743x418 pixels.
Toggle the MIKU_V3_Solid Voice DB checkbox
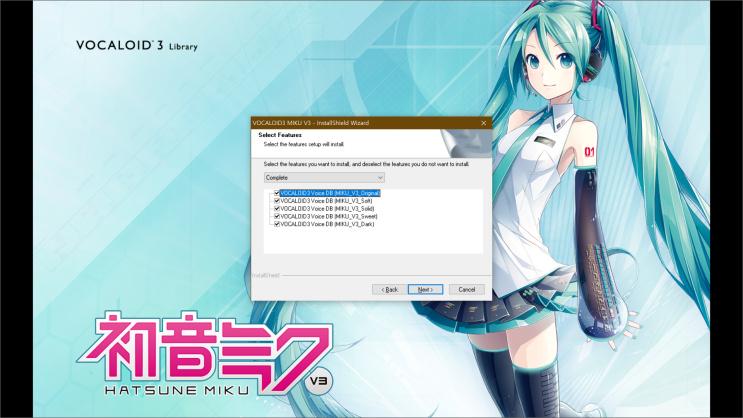(277, 208)
